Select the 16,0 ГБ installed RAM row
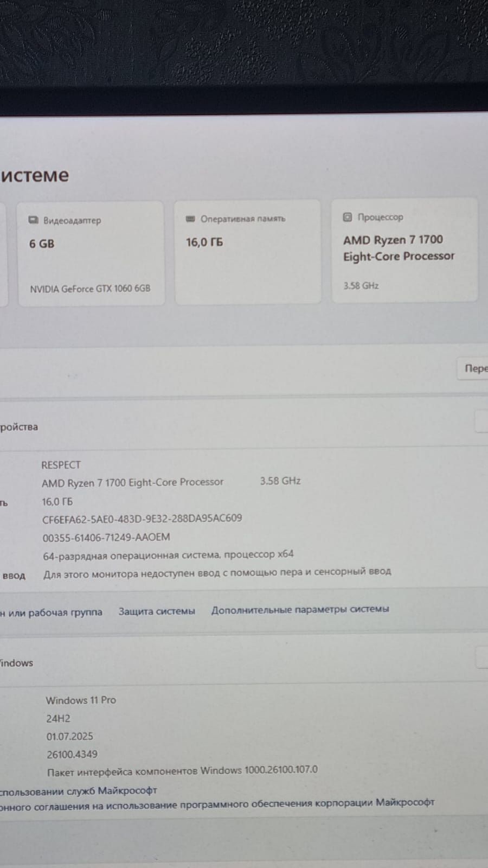Viewport: 488px width, 868px height. 57,502
